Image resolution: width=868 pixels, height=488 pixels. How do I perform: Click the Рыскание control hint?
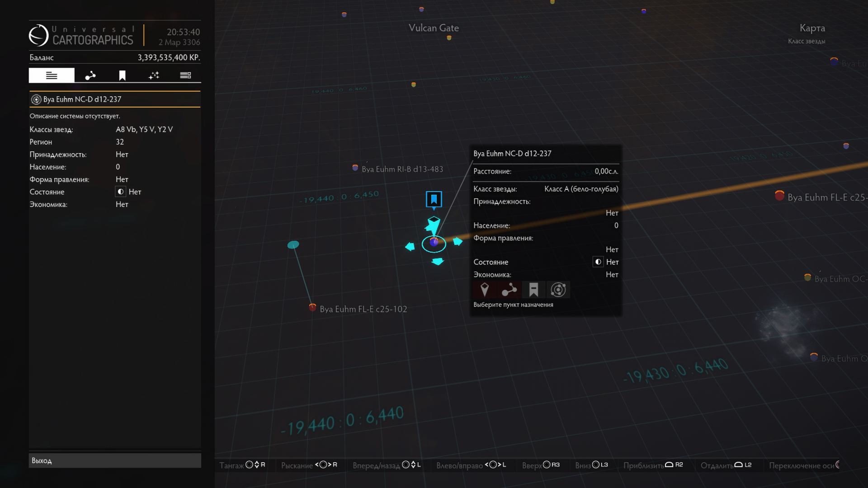309,465
